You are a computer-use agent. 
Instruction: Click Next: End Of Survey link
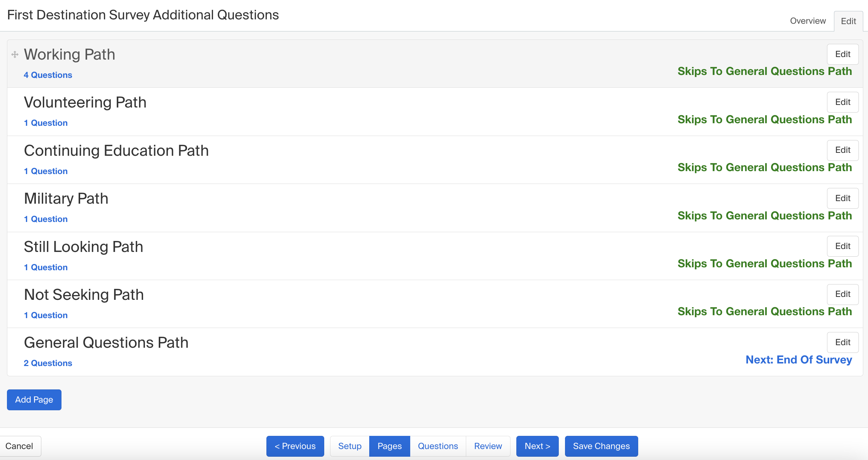799,360
